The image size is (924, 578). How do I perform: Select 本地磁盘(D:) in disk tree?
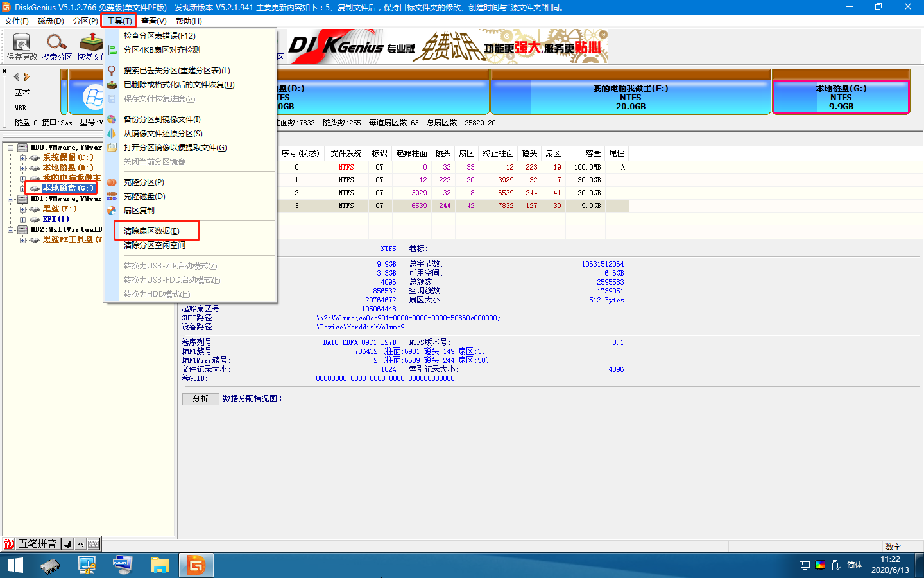(68, 168)
